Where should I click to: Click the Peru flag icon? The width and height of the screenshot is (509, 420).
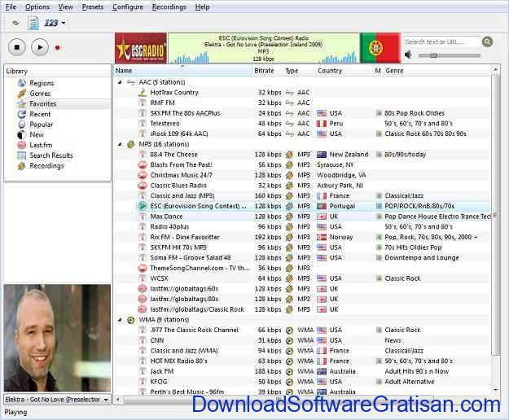[x=322, y=124]
